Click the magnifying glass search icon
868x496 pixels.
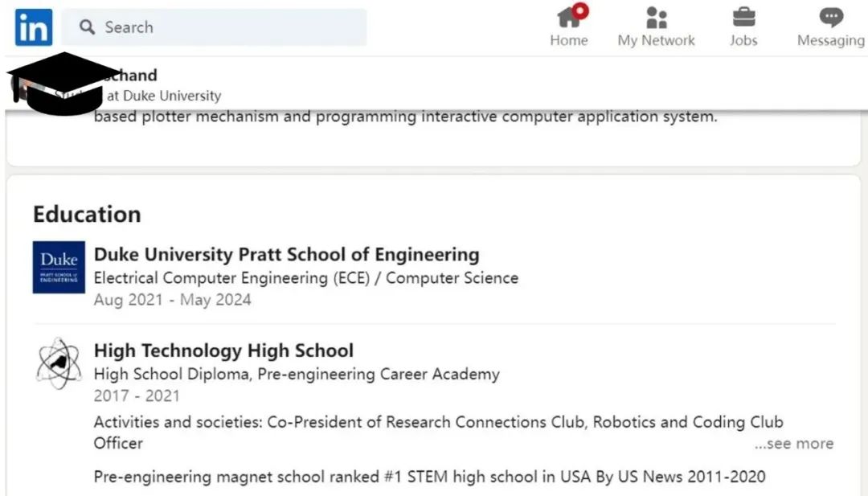point(88,27)
